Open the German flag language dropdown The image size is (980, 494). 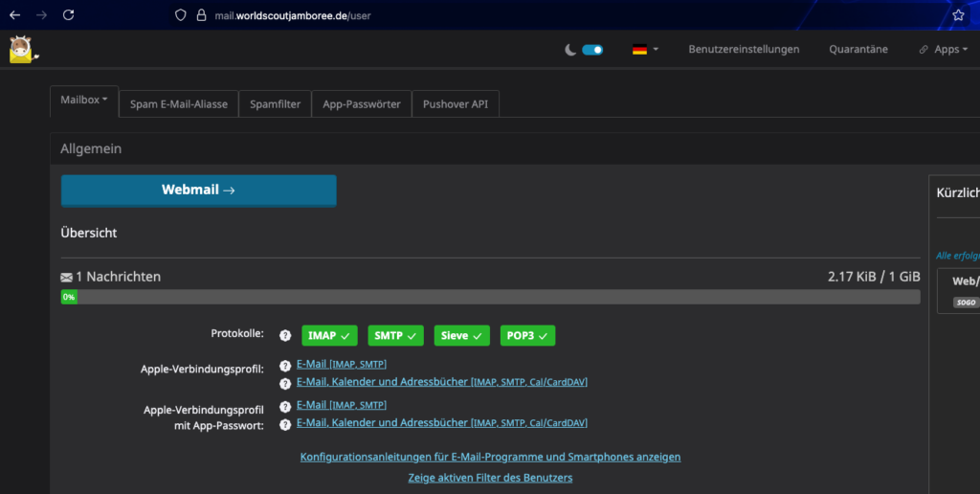click(645, 50)
